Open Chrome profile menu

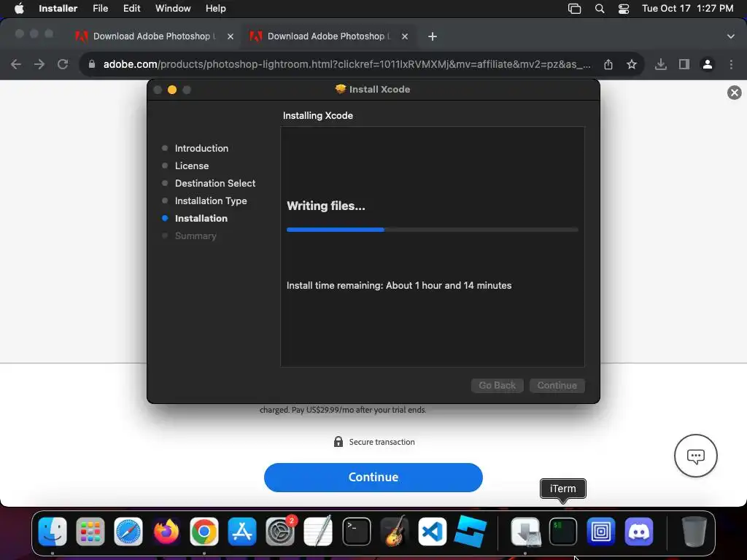[x=708, y=64]
